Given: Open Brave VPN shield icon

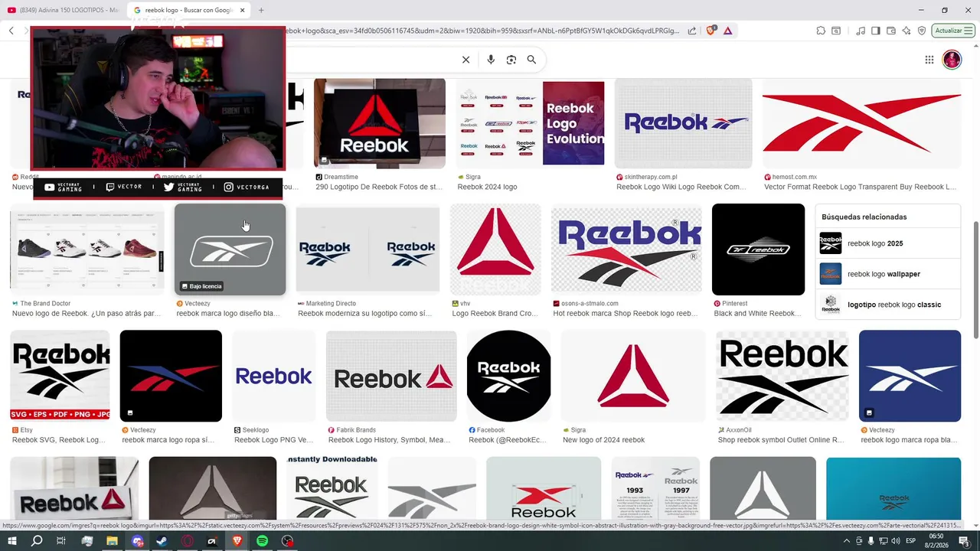Looking at the screenshot, I should tap(922, 31).
